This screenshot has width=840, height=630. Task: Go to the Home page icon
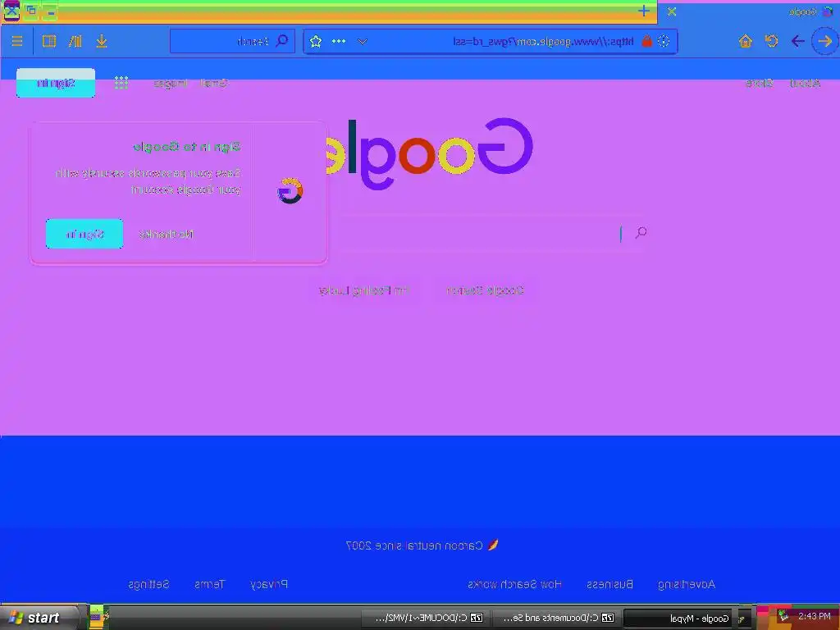745,41
